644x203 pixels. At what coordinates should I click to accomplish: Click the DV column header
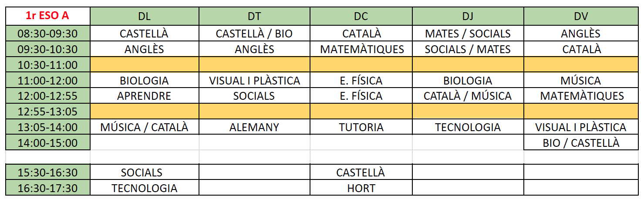coord(581,17)
